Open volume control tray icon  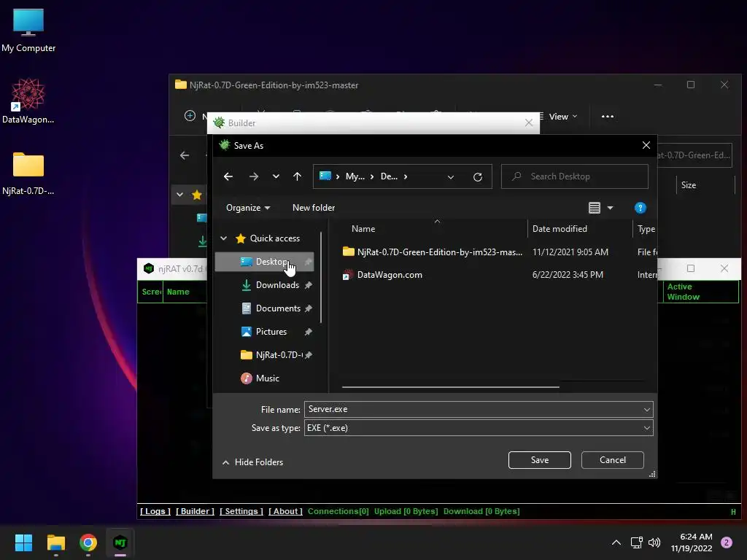point(654,542)
